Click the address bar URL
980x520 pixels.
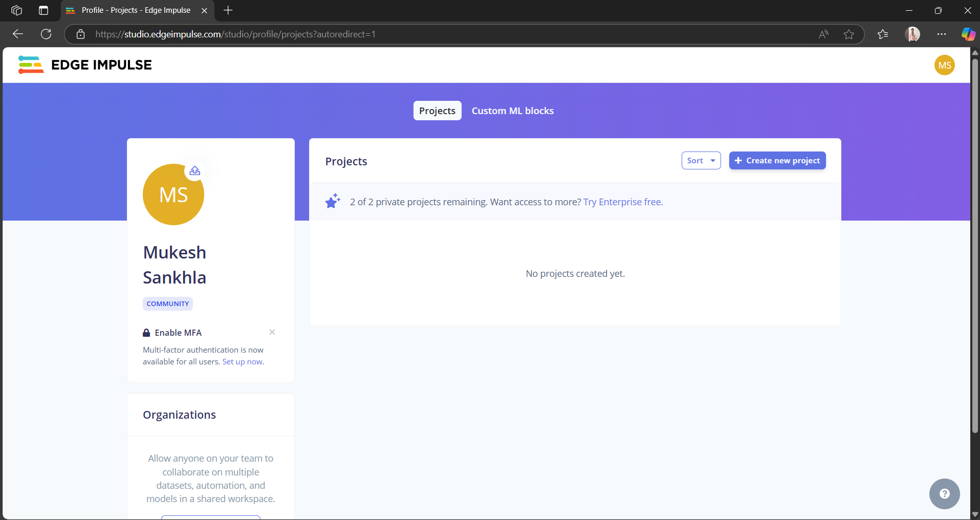[235, 34]
